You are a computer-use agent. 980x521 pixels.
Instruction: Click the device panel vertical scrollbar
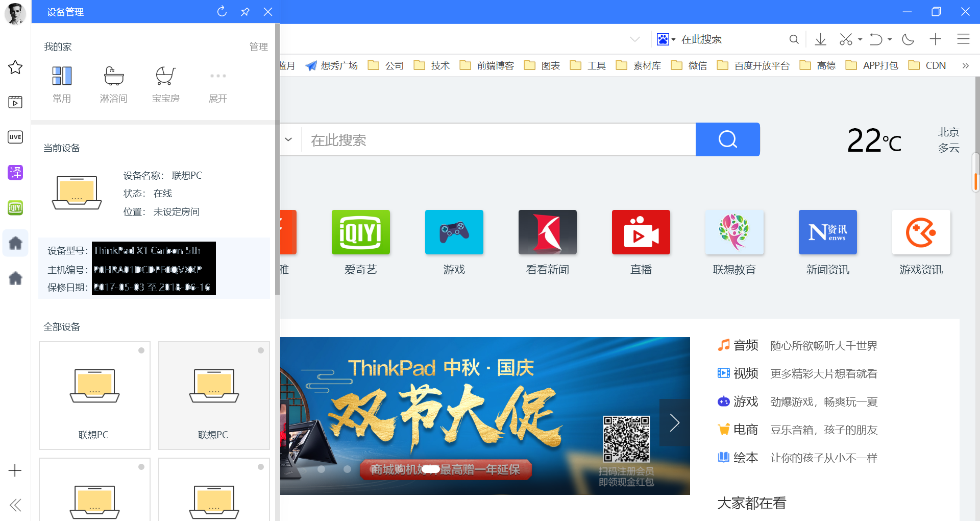pos(277,159)
